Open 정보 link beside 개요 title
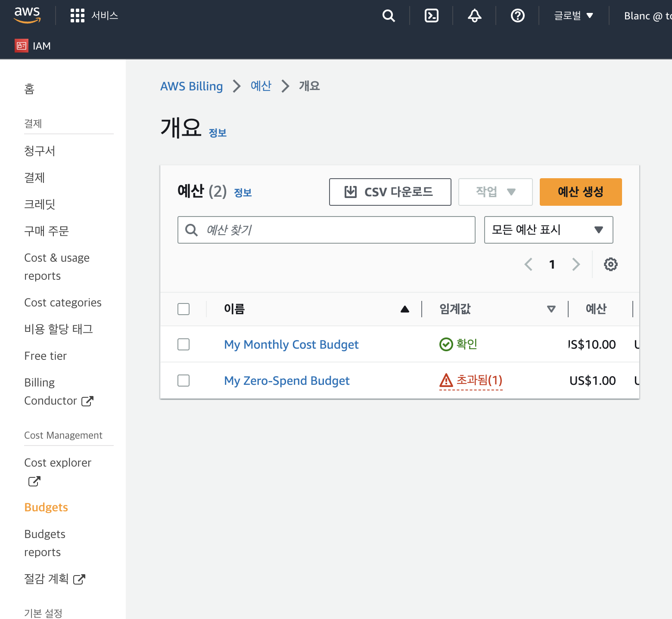This screenshot has width=672, height=619. point(218,133)
